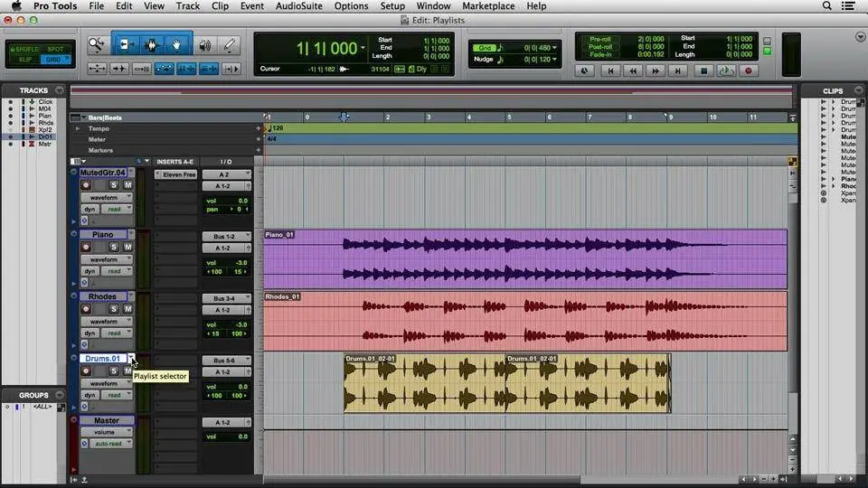Mute the Piano track
Viewport: 868px width, 488px height.
127,247
